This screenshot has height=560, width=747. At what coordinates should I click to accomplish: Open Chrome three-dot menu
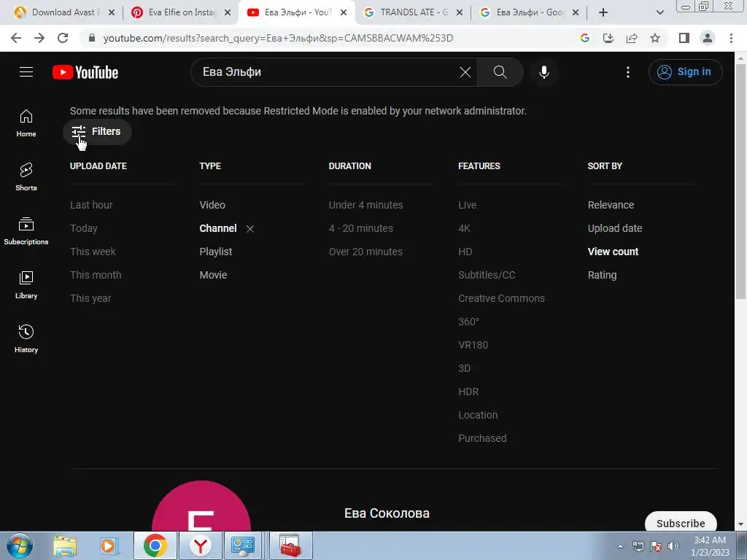[x=731, y=38]
